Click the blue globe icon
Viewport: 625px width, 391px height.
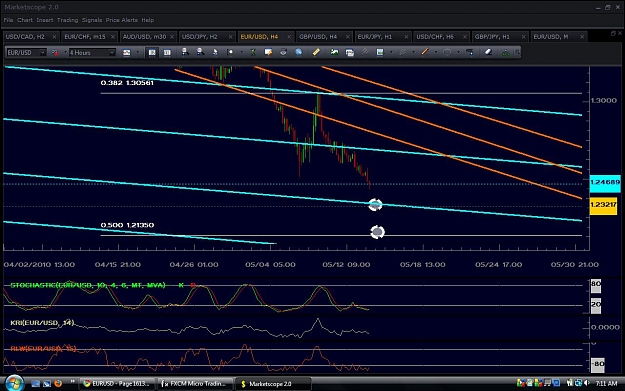[299, 52]
